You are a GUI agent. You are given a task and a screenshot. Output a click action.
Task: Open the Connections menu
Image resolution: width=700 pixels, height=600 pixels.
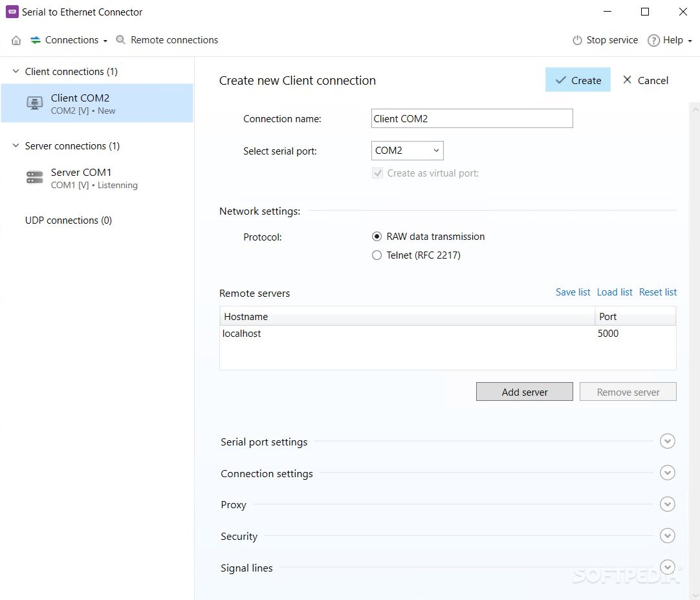69,40
